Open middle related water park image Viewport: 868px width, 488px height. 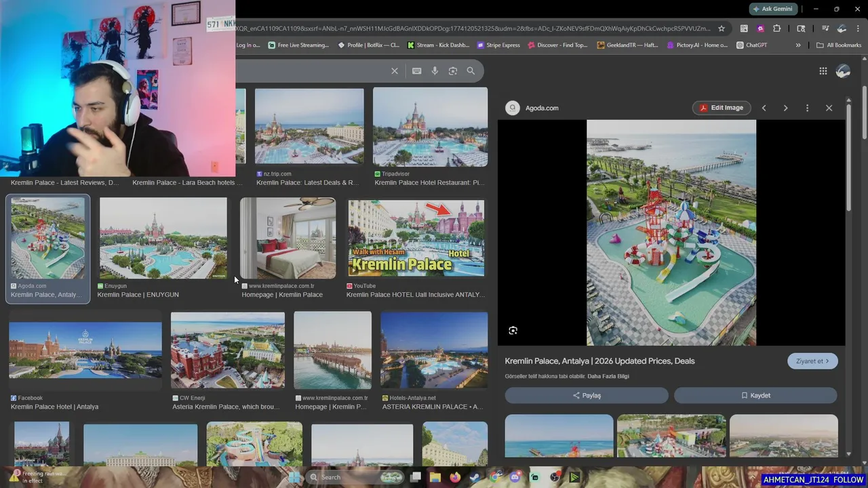[671, 436]
